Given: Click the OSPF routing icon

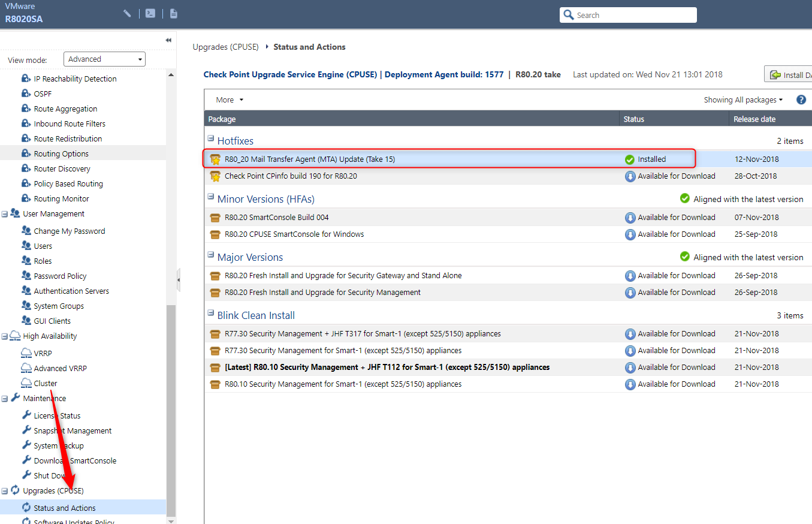Looking at the screenshot, I should pos(26,94).
